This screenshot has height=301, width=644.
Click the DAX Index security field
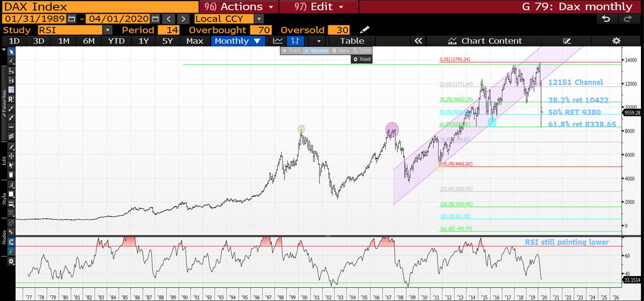tap(100, 7)
